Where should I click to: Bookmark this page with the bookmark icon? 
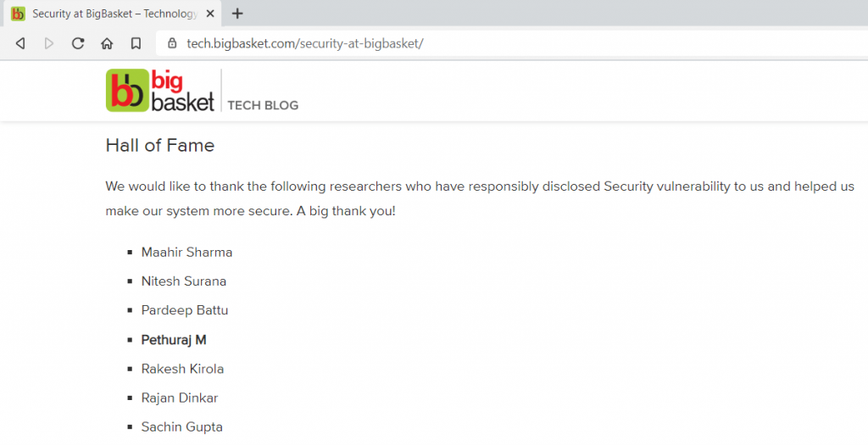click(x=136, y=43)
